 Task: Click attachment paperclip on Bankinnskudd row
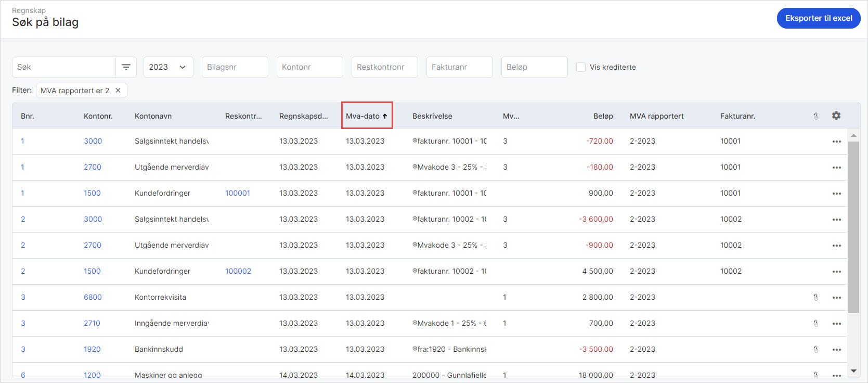pyautogui.click(x=815, y=349)
